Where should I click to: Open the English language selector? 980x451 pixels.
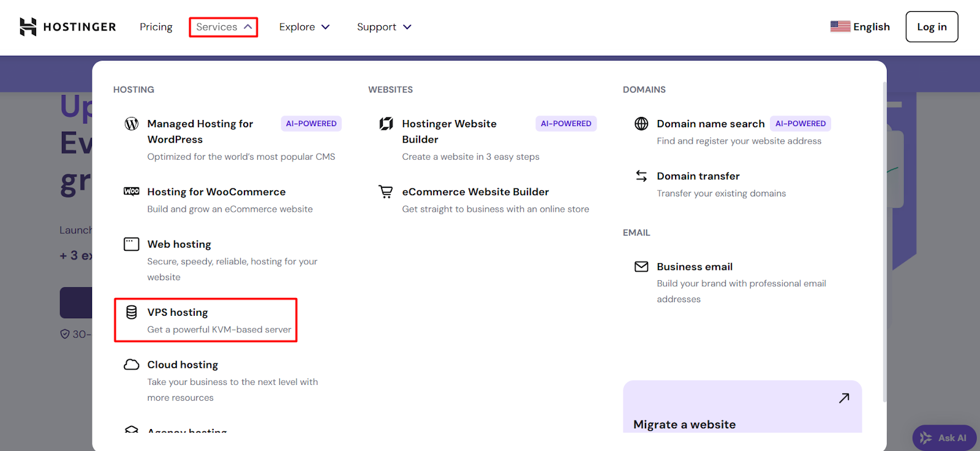[860, 27]
